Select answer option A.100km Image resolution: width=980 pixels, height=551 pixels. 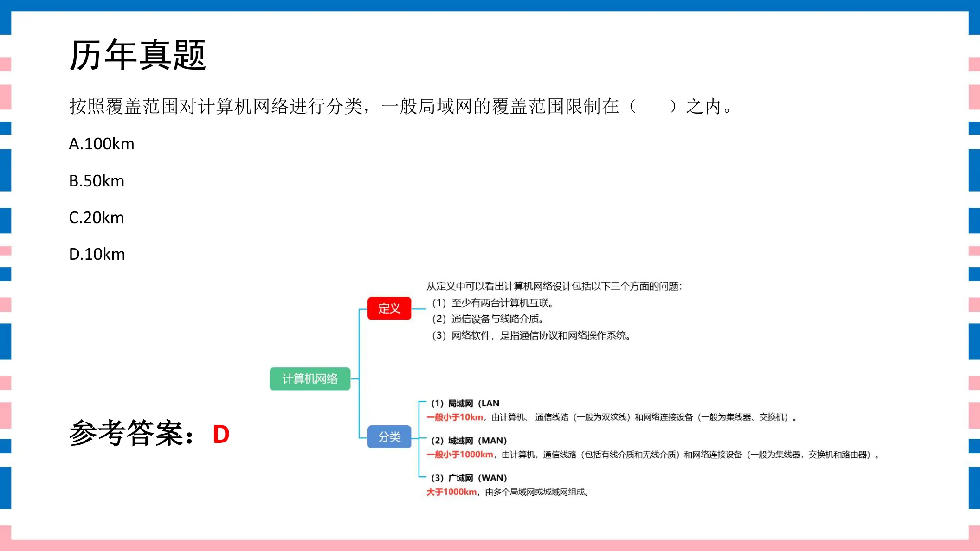click(102, 144)
